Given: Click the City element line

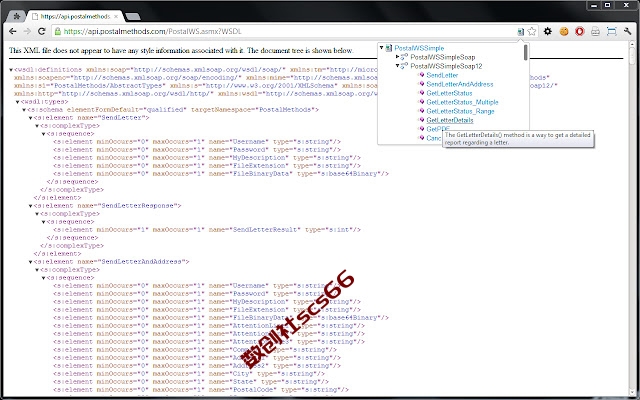Looking at the screenshot, I should (189, 373).
